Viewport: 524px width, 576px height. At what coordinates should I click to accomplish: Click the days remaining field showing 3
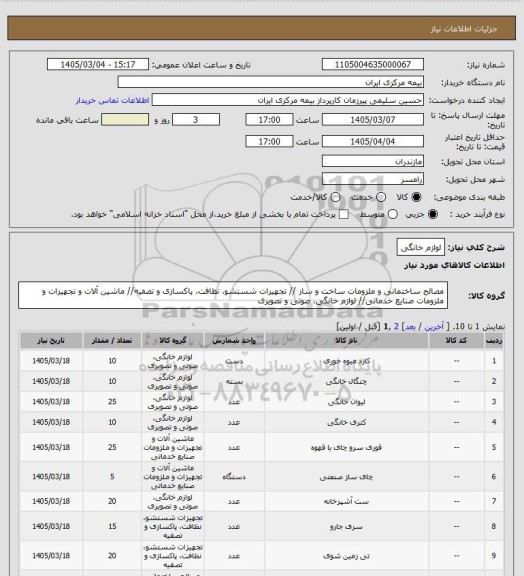(196, 120)
